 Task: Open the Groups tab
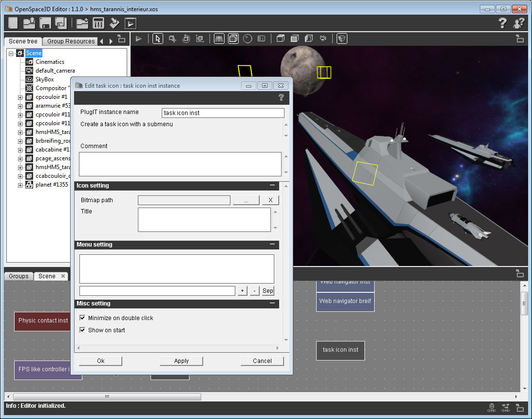coord(19,276)
